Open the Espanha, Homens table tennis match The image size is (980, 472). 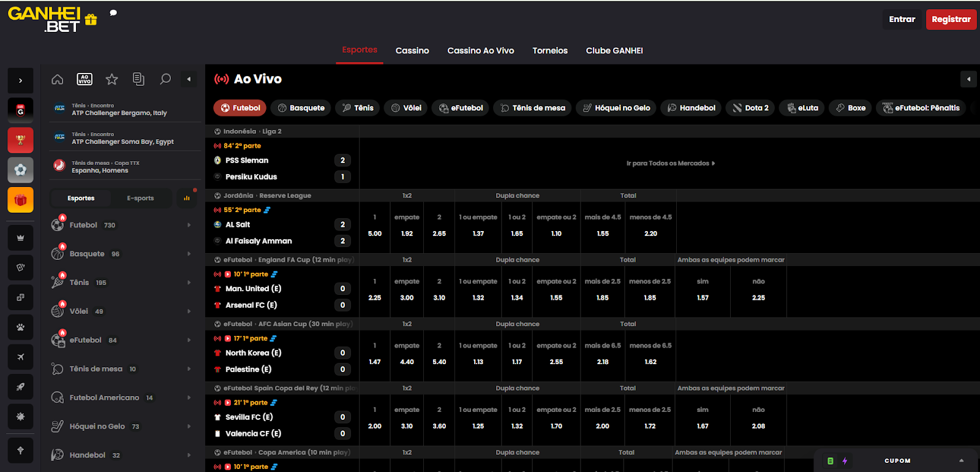[x=125, y=167]
